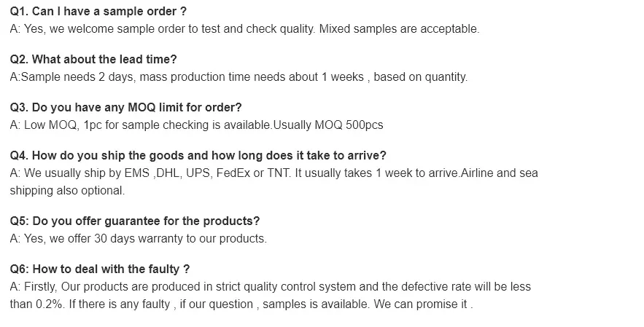This screenshot has width=644, height=327.
Task: Click the 'Low MOQ, 1pc' answer line
Action: point(196,125)
